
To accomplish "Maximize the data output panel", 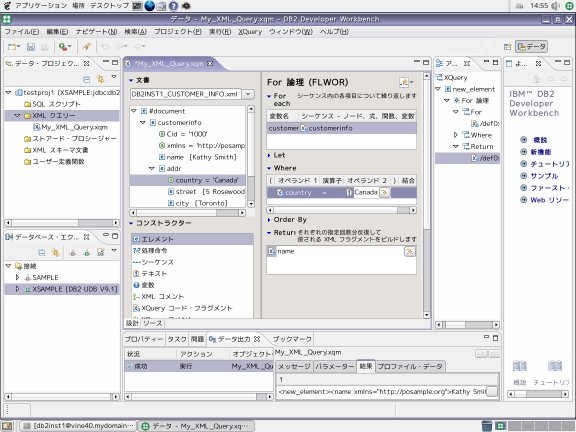I will 496,338.
